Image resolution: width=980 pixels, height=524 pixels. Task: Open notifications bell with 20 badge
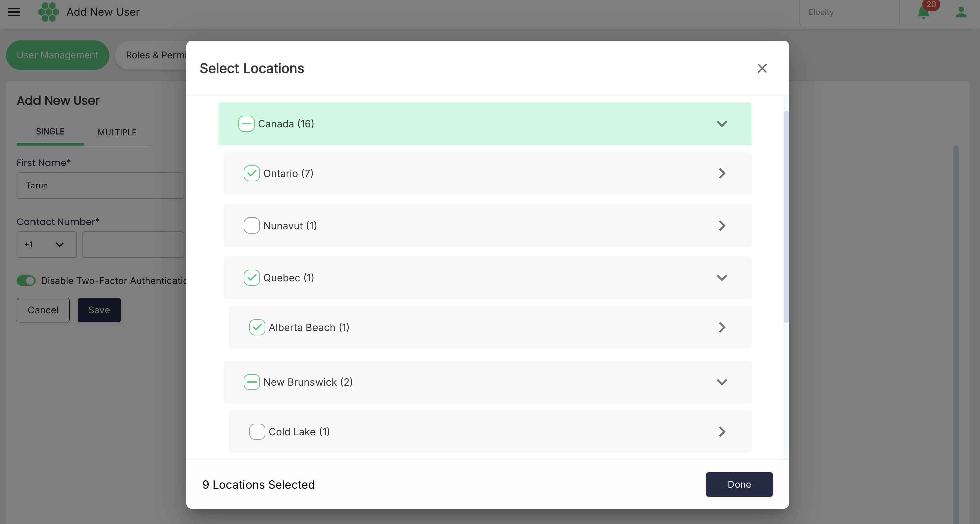tap(924, 12)
